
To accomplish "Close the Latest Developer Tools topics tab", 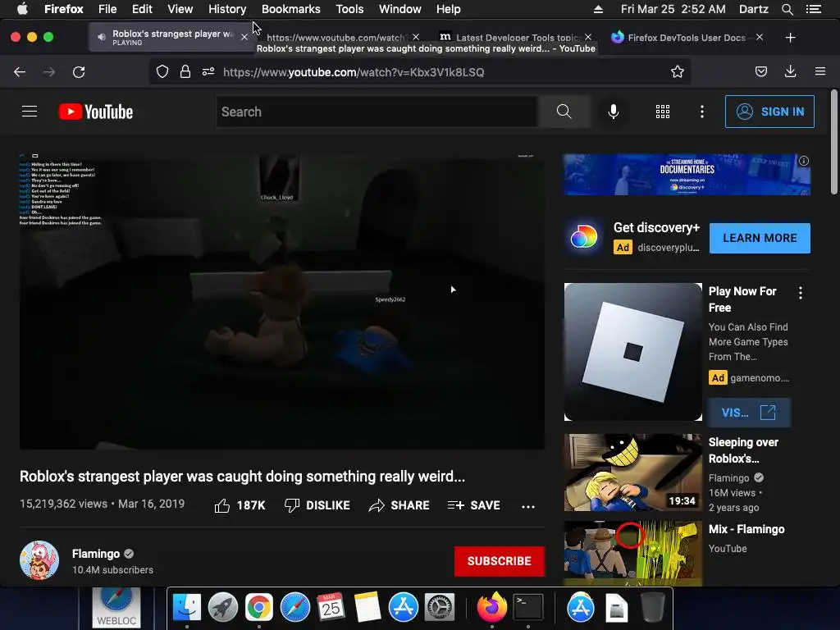I will [588, 37].
